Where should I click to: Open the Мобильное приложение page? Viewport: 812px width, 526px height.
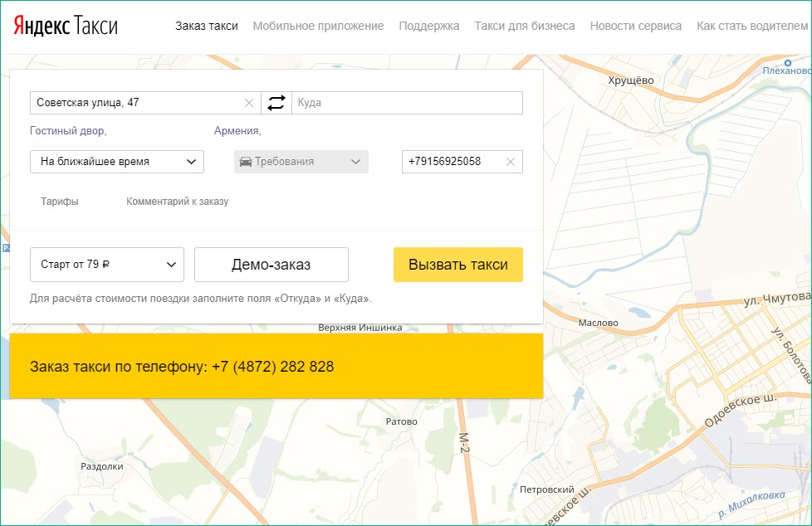[x=319, y=26]
